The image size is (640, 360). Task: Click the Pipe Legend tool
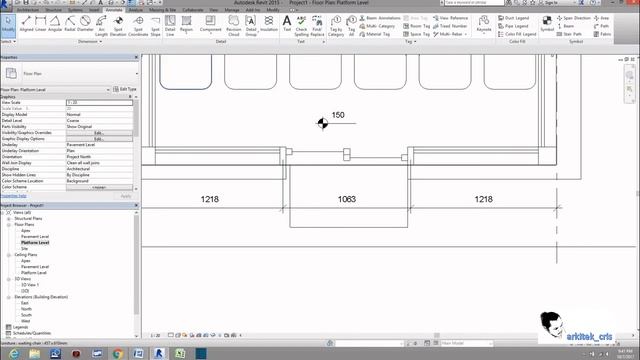coord(513,26)
